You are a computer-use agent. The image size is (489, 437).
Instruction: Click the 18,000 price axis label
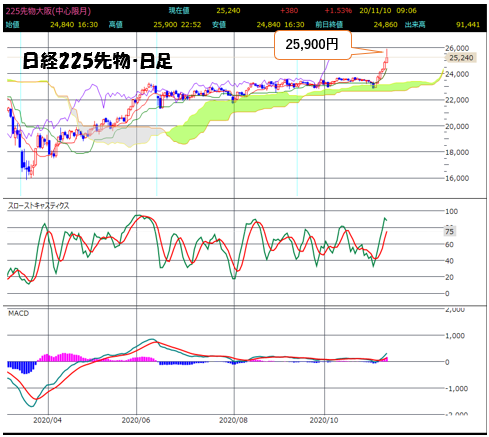(457, 152)
